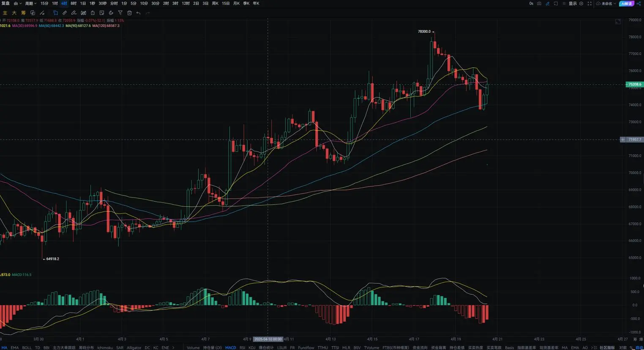Open the trash delete drawings icon

(x=130, y=13)
